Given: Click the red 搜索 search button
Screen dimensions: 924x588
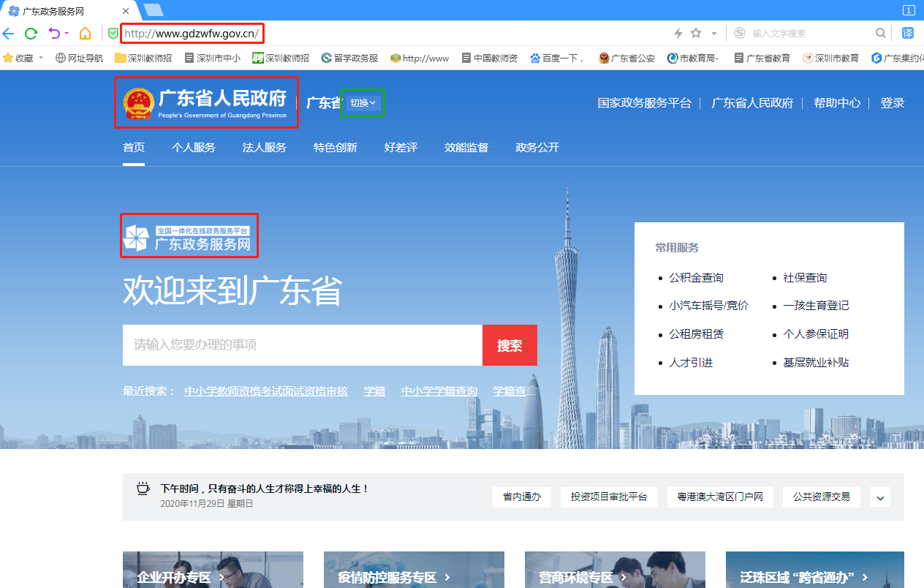Looking at the screenshot, I should click(x=510, y=345).
